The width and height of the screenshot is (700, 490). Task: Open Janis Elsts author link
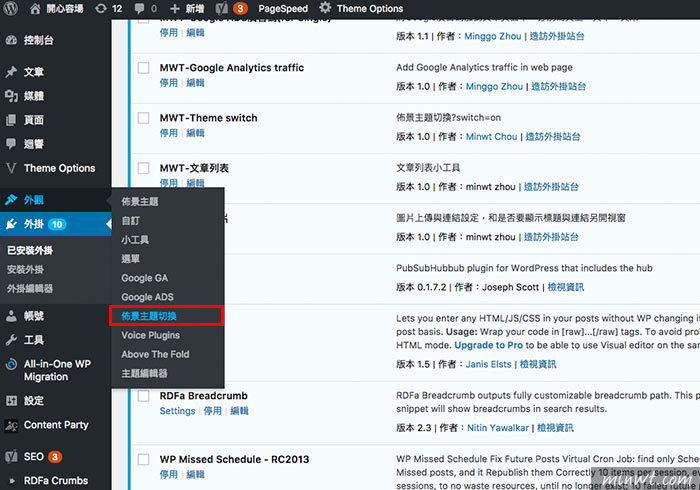point(488,364)
